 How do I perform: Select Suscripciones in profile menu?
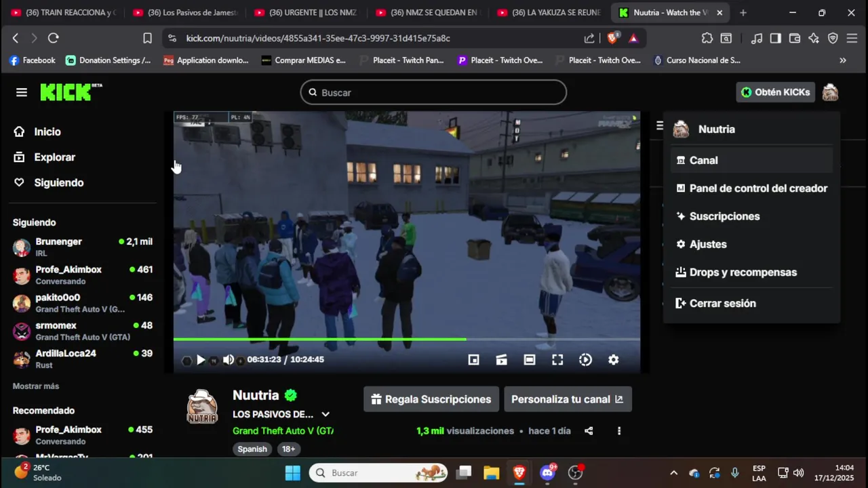point(751,216)
